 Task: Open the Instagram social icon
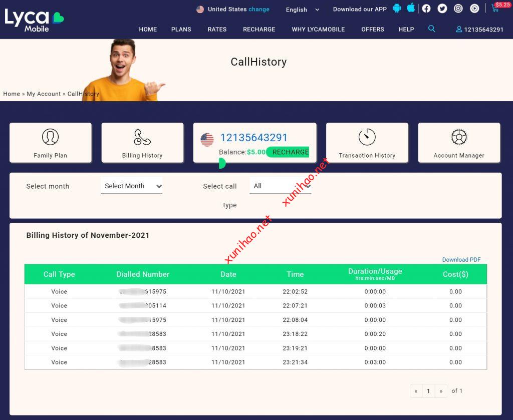coord(458,9)
